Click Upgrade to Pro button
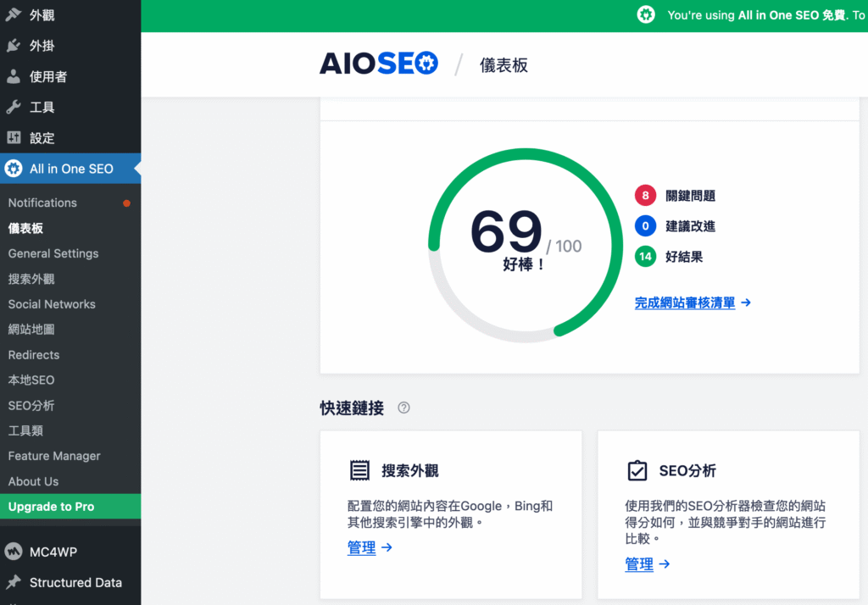This screenshot has height=605, width=868. 70,507
